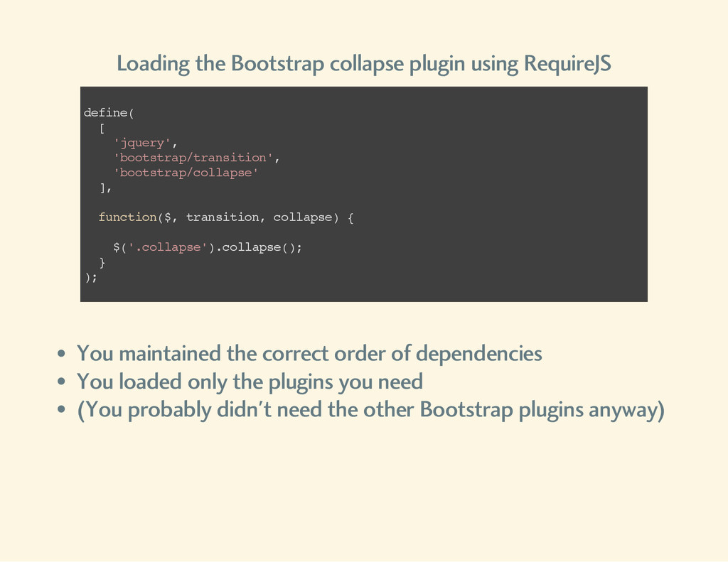The image size is (728, 562).
Task: Click bullet about other Bootstrap plugins
Action: pos(371,410)
